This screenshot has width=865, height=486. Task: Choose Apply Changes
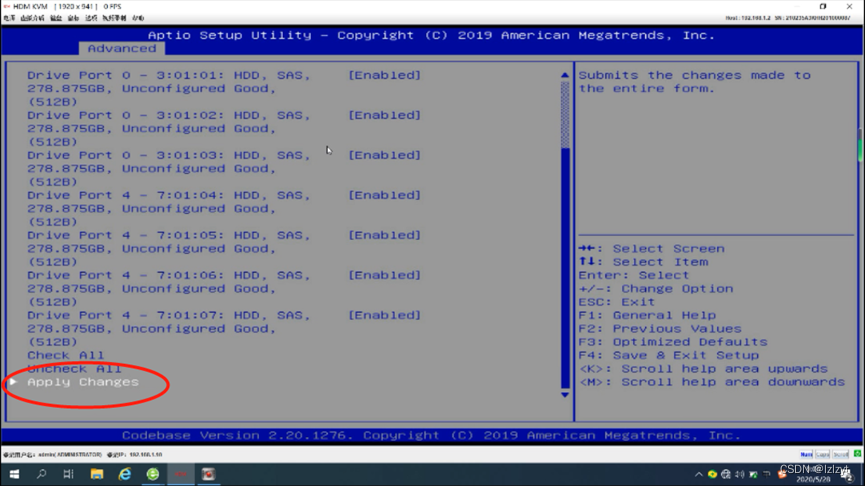click(83, 382)
